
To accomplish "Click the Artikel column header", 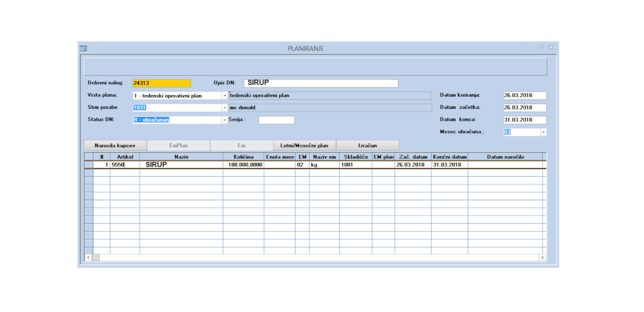I will click(125, 157).
